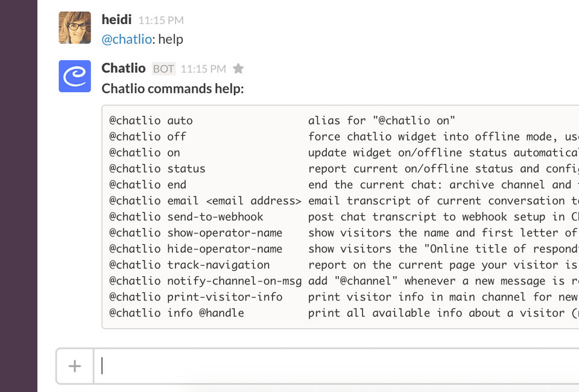The image size is (579, 392).
Task: Open timestamp on heidi's message
Action: point(161,21)
